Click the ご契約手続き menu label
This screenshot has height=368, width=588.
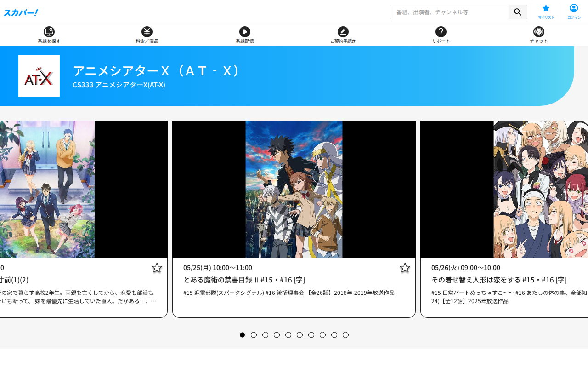[x=343, y=41]
